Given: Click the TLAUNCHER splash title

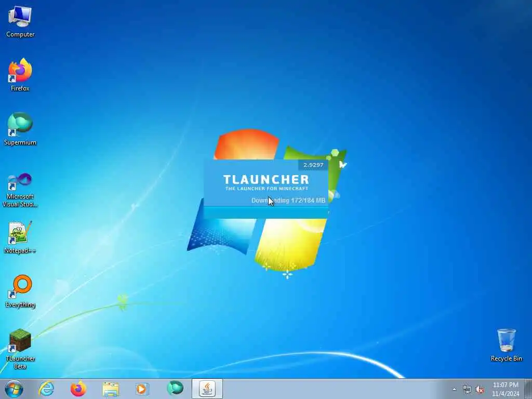Looking at the screenshot, I should pos(267,179).
